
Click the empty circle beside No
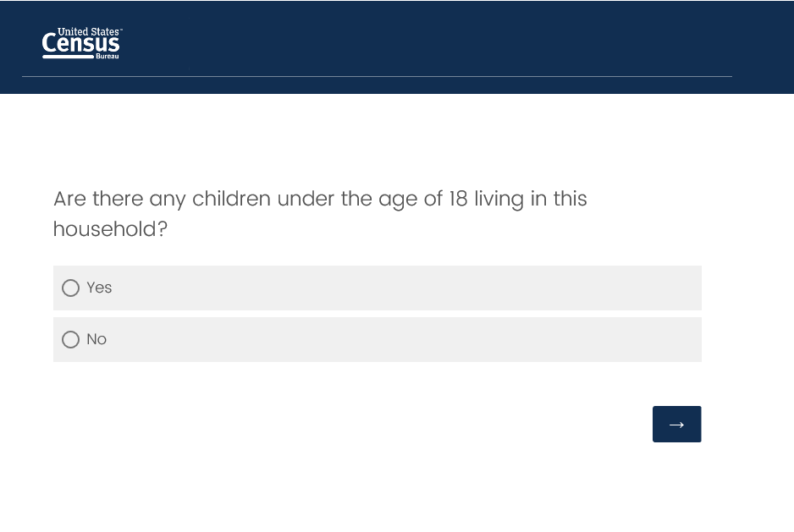point(71,340)
